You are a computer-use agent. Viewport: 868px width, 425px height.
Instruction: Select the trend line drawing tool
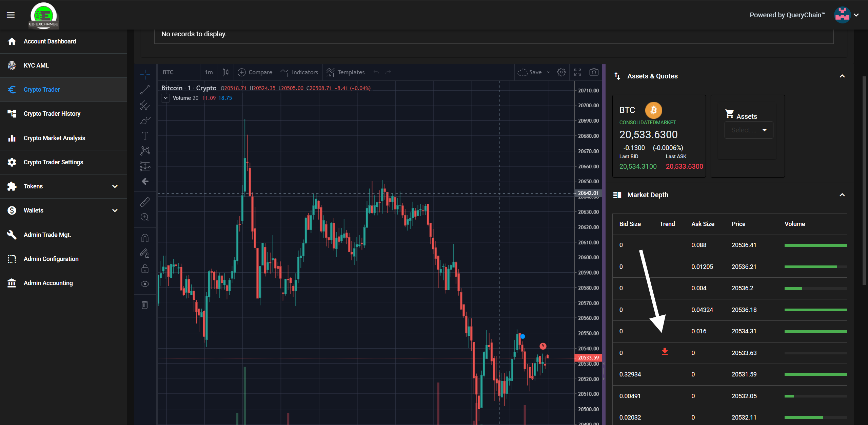145,90
